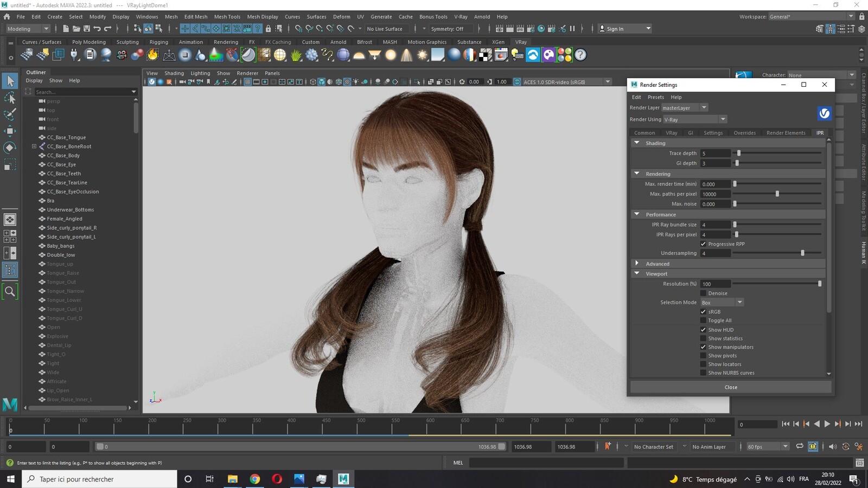Enable the Denoise checkbox
The width and height of the screenshot is (868, 488).
tap(703, 293)
